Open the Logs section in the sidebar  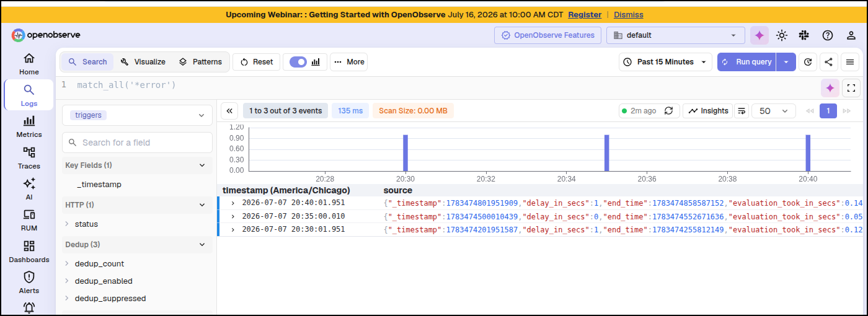pyautogui.click(x=29, y=95)
